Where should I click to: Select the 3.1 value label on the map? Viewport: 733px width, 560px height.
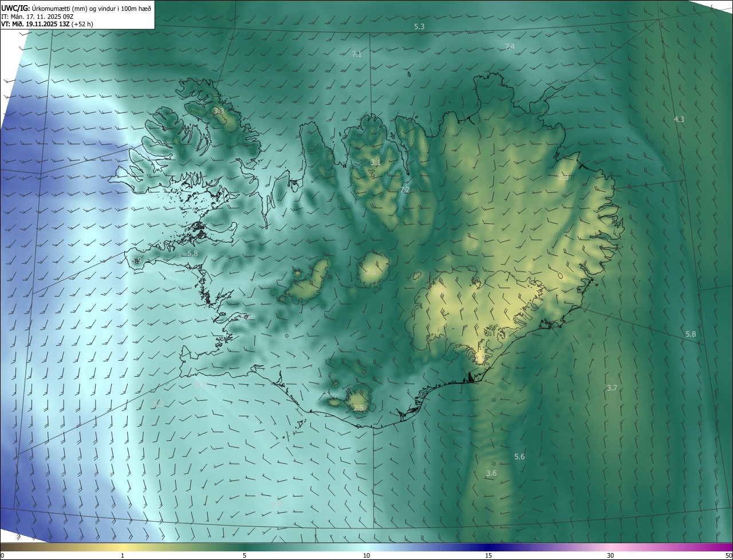pos(375,163)
